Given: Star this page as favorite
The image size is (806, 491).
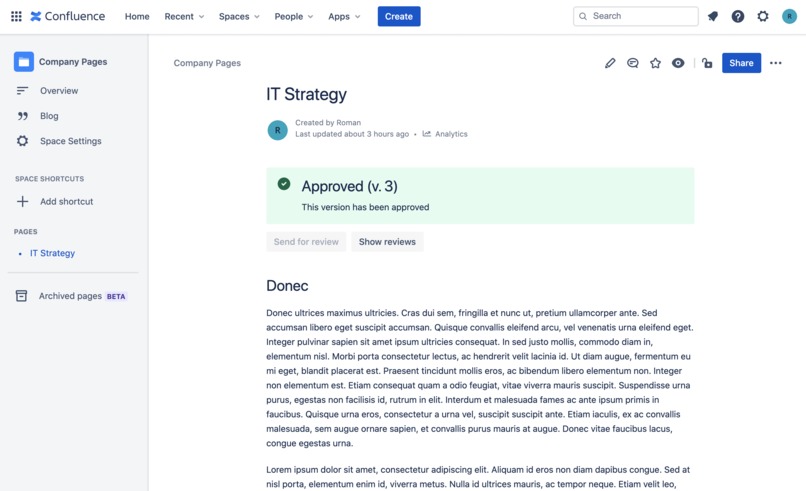Looking at the screenshot, I should [x=655, y=63].
